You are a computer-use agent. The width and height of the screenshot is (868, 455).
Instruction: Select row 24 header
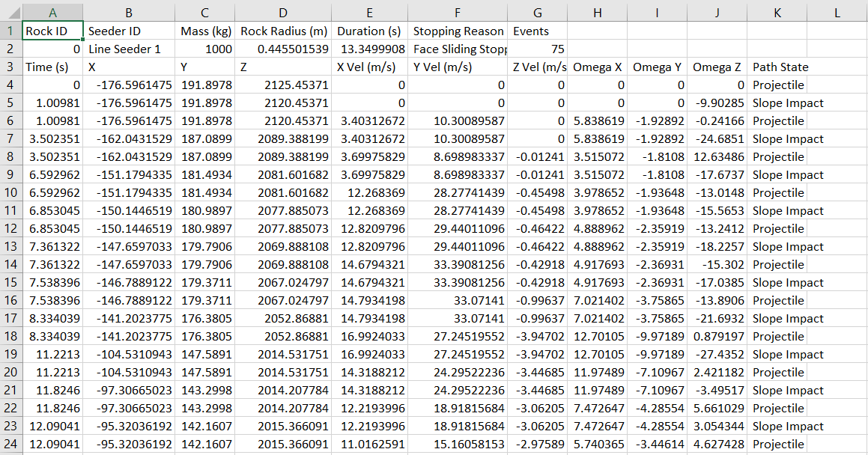click(11, 444)
